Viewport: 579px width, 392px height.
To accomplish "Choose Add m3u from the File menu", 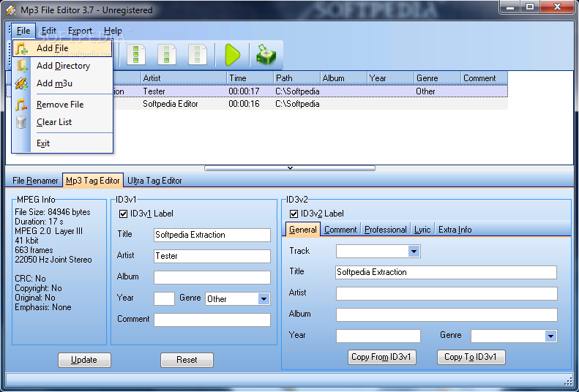I will 62,83.
